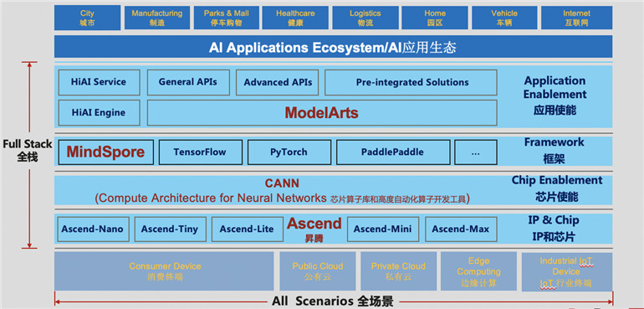Click the PaddlePaddle box
The width and height of the screenshot is (644, 309).
pyautogui.click(x=393, y=152)
